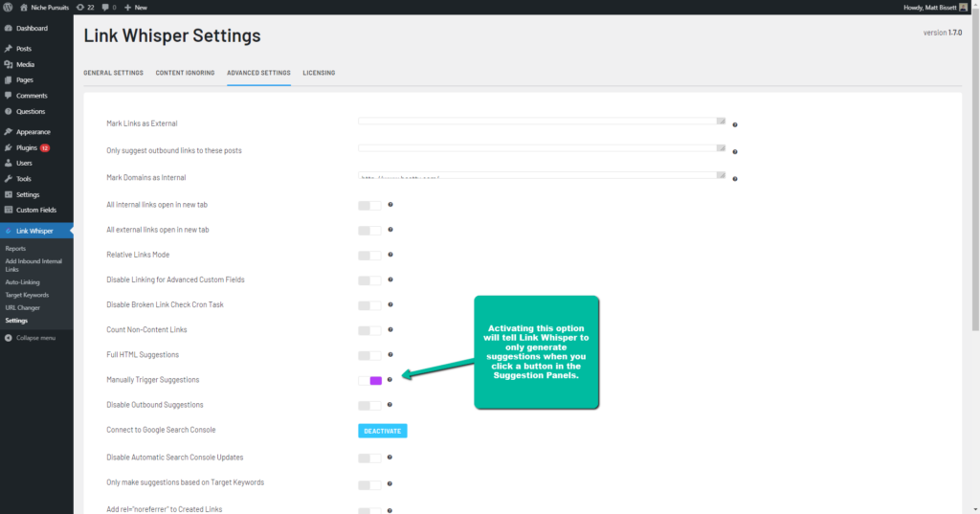The width and height of the screenshot is (980, 514).
Task: Toggle Disable Broken Link Check Cron Task
Action: 369,305
